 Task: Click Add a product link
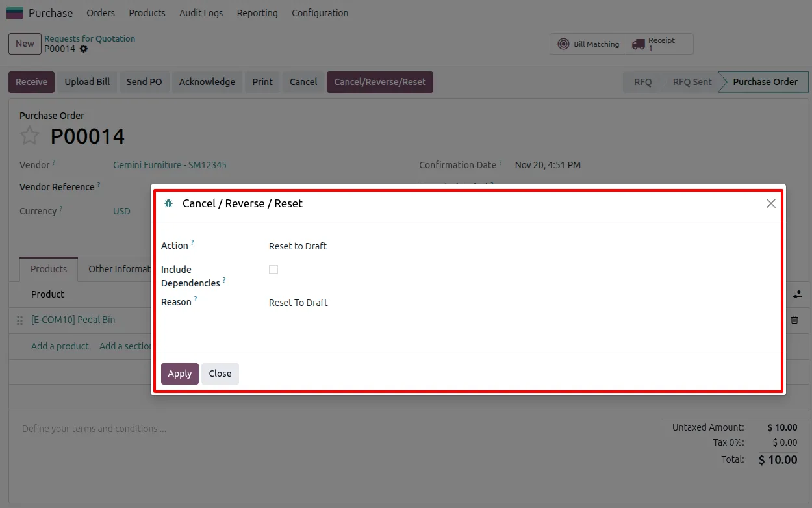[60, 346]
